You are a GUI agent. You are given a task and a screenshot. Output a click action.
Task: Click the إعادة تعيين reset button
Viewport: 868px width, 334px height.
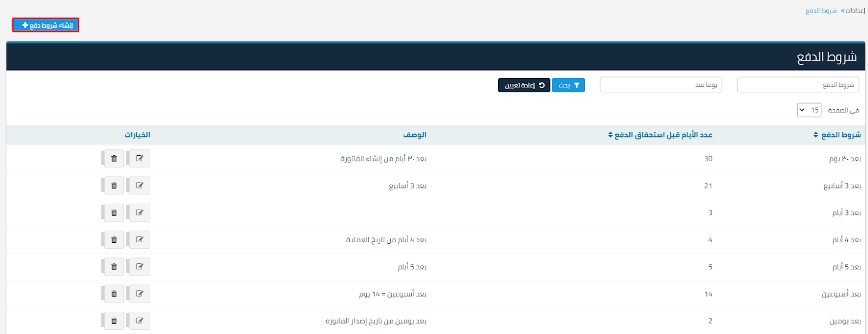524,85
